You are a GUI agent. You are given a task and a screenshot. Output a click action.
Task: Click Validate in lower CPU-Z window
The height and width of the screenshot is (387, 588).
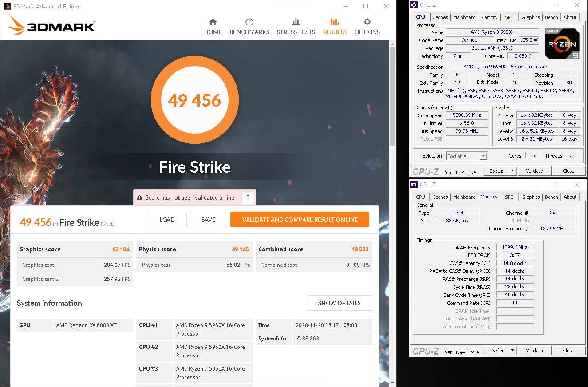534,351
